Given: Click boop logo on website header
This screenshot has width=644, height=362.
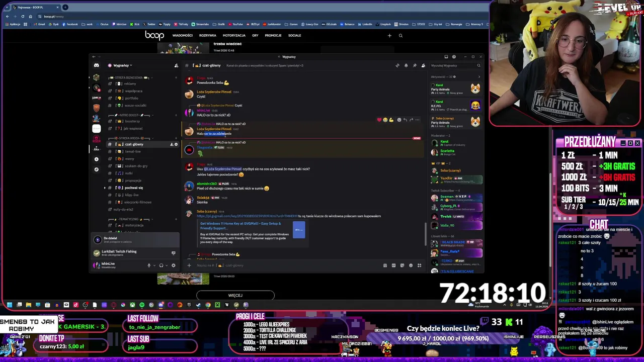Looking at the screenshot, I should (x=154, y=35).
